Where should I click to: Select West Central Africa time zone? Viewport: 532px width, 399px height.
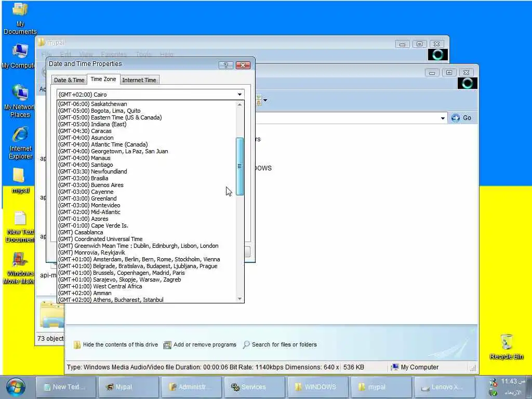pos(147,286)
